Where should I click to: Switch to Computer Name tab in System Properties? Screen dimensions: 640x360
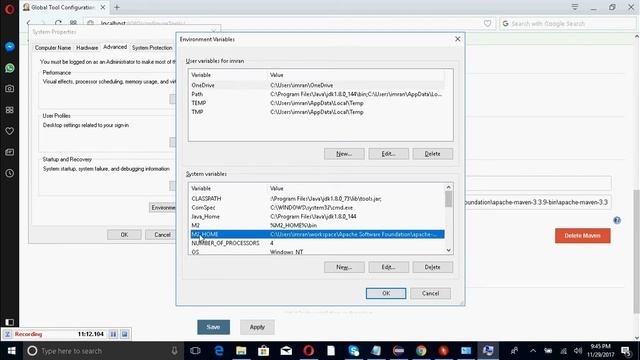pyautogui.click(x=53, y=48)
